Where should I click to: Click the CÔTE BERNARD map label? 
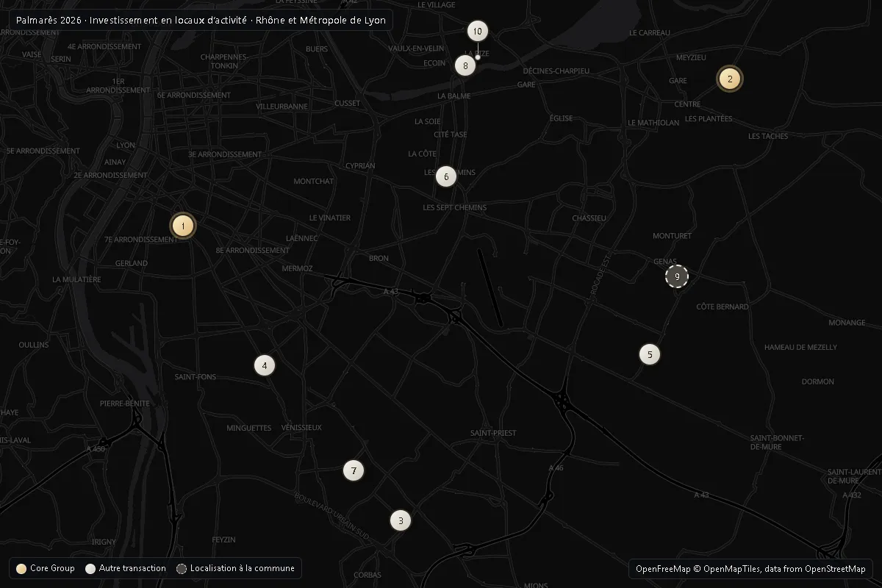[x=723, y=307]
